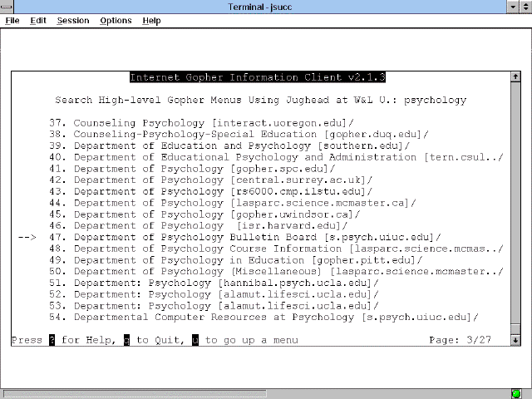
Task: Select item 38 Counseling-Psychology-Special Education
Action: pyautogui.click(x=239, y=135)
